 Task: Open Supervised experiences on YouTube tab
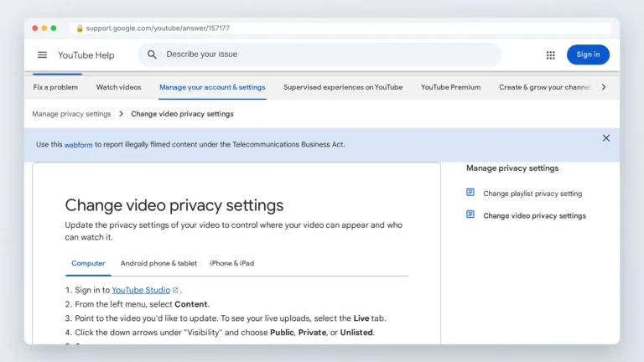pos(343,87)
